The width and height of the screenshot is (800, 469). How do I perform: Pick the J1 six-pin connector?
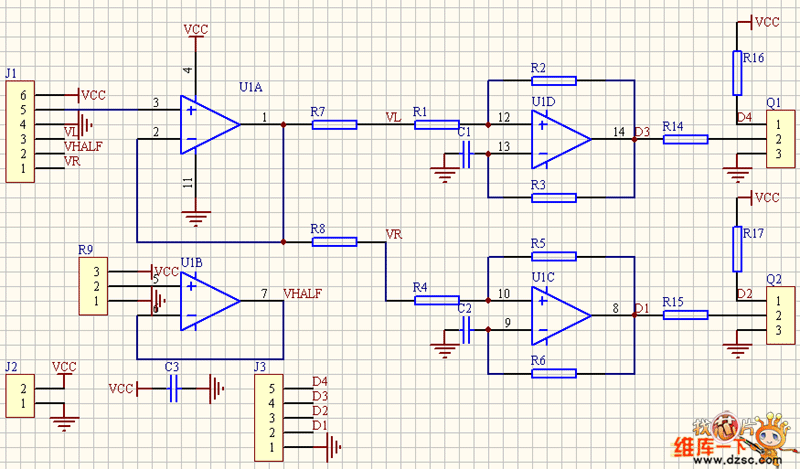(20, 131)
